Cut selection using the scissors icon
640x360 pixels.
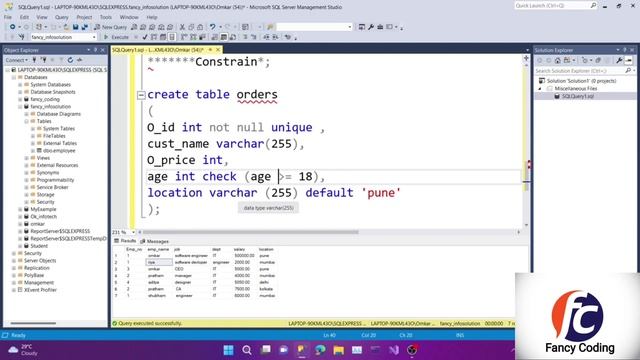coord(182,27)
